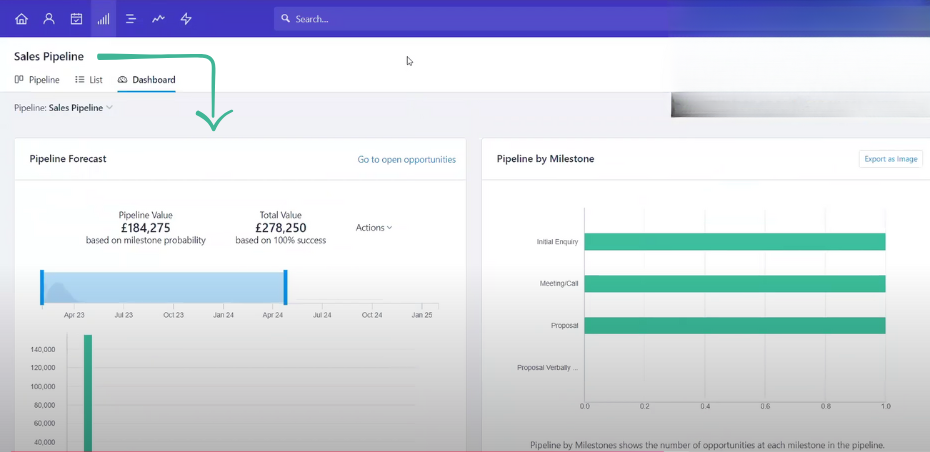Click the 'based on 100% success' caption
The width and height of the screenshot is (930, 452).
[281, 241]
